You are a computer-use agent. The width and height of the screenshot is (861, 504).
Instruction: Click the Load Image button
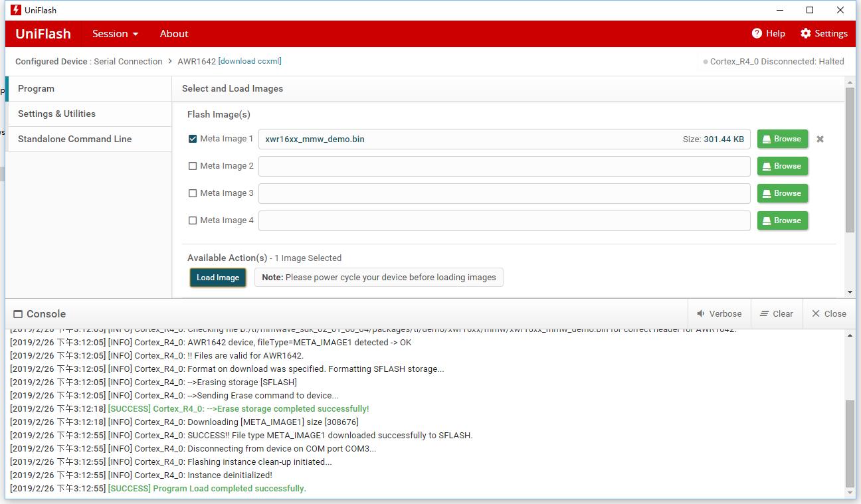pos(218,278)
